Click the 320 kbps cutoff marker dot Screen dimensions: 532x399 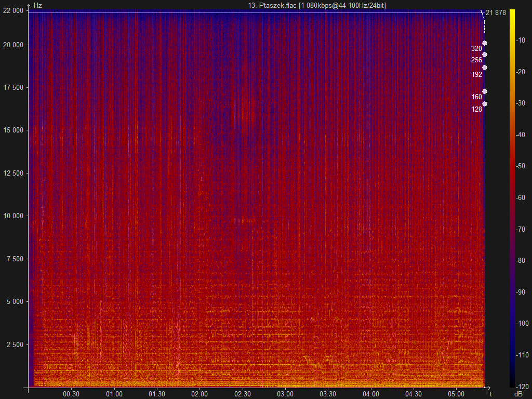(485, 43)
